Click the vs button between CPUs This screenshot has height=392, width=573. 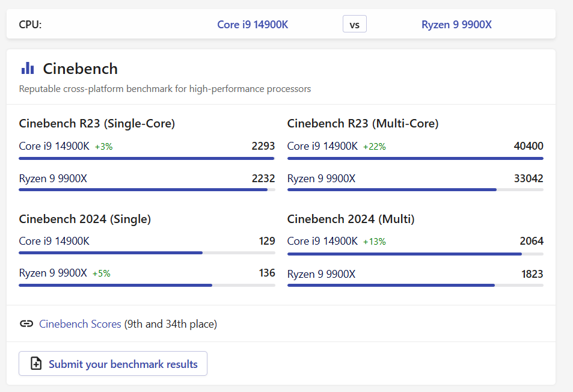355,24
